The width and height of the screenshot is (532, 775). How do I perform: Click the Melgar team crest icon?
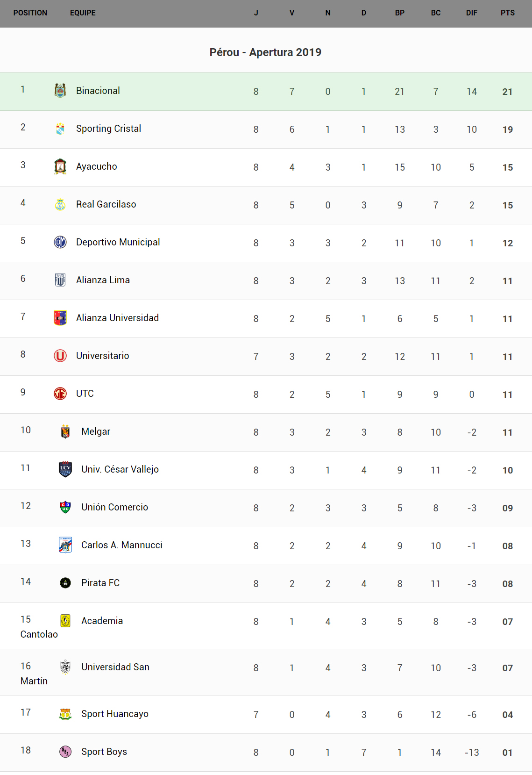65,431
